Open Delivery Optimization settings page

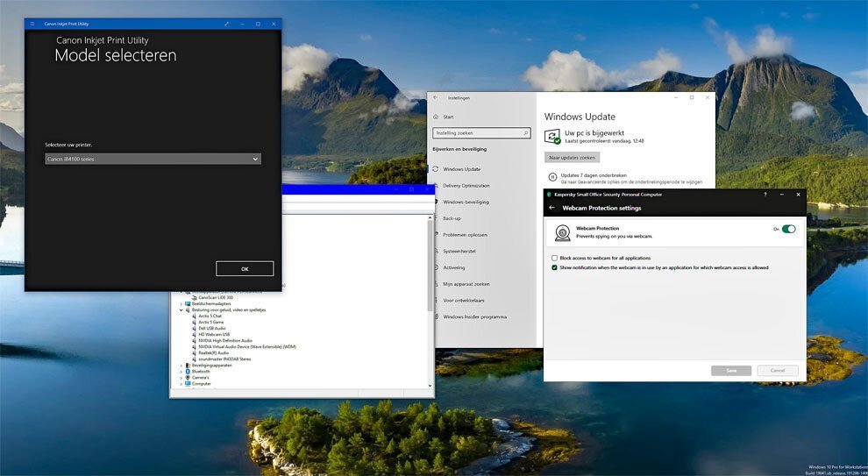466,186
